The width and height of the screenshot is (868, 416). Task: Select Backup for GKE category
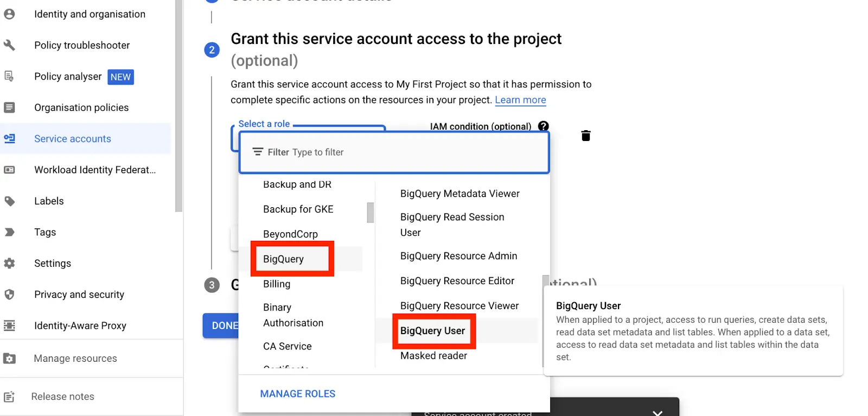tap(298, 209)
